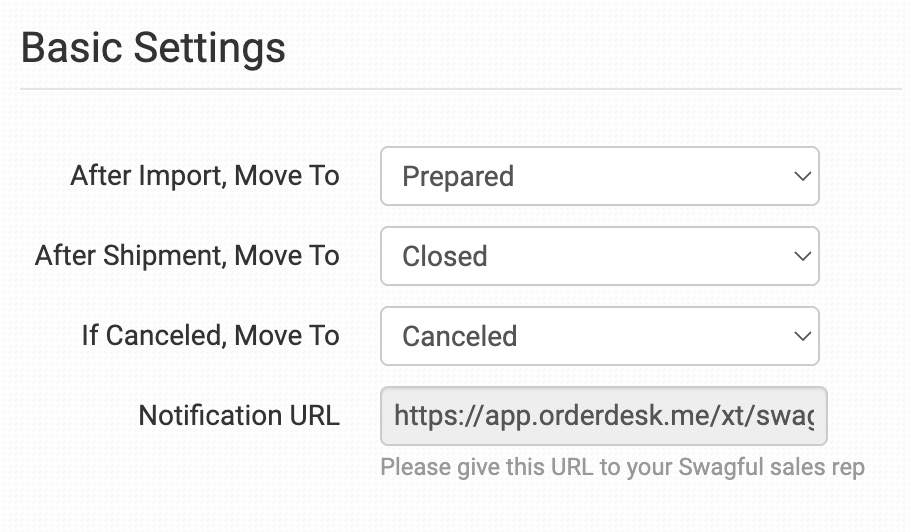Click the app.orderdesk.me URL text

click(x=603, y=416)
